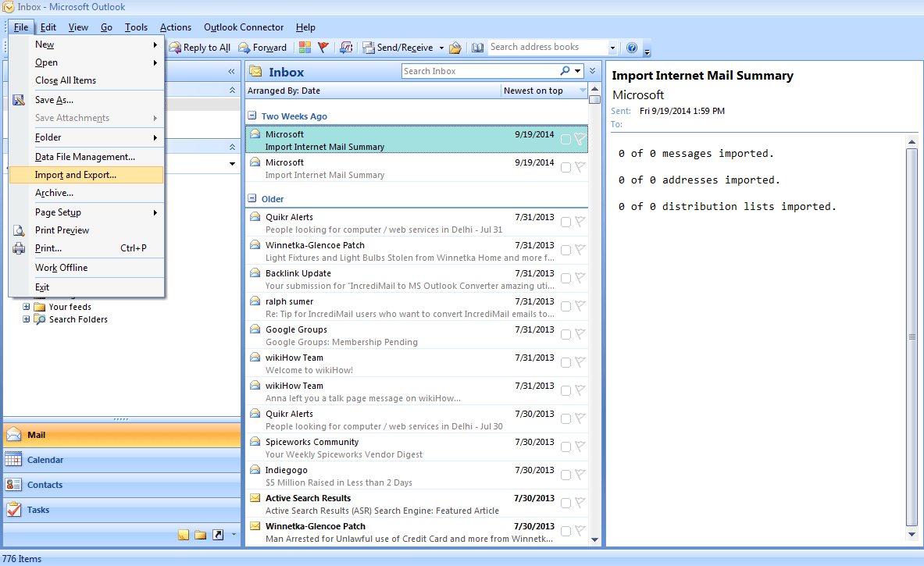The height and width of the screenshot is (566, 924).
Task: Click the flag on Quikr Alerts 7/31/2013 message
Action: pyautogui.click(x=580, y=222)
